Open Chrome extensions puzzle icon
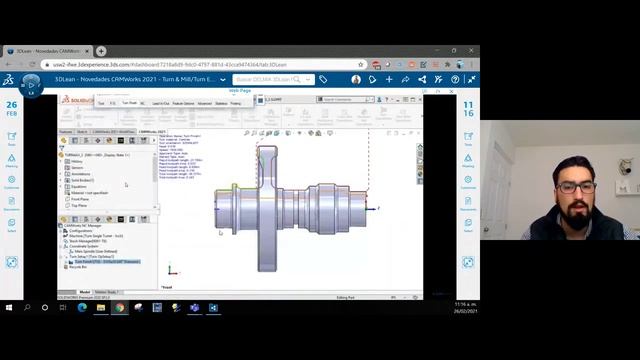The image size is (640, 360). point(448,64)
